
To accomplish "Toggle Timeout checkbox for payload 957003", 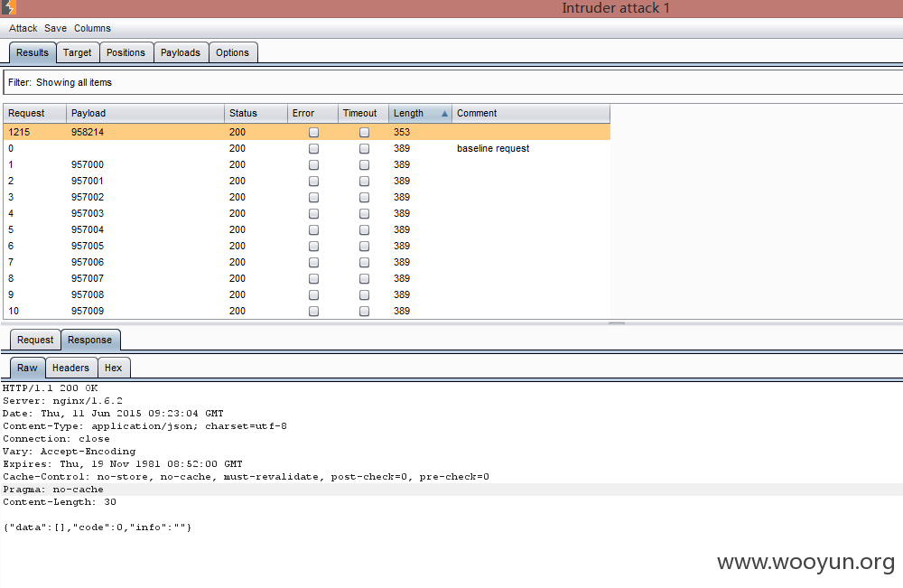I will 365,214.
